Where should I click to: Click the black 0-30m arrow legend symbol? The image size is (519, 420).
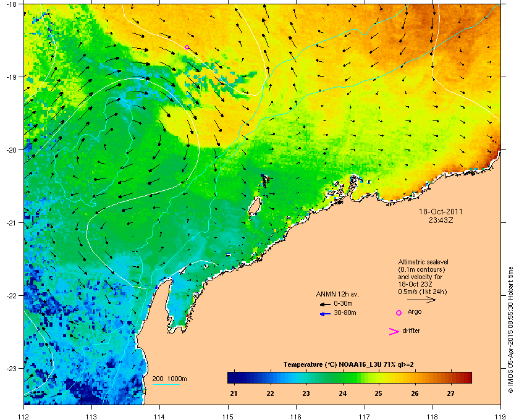(325, 304)
